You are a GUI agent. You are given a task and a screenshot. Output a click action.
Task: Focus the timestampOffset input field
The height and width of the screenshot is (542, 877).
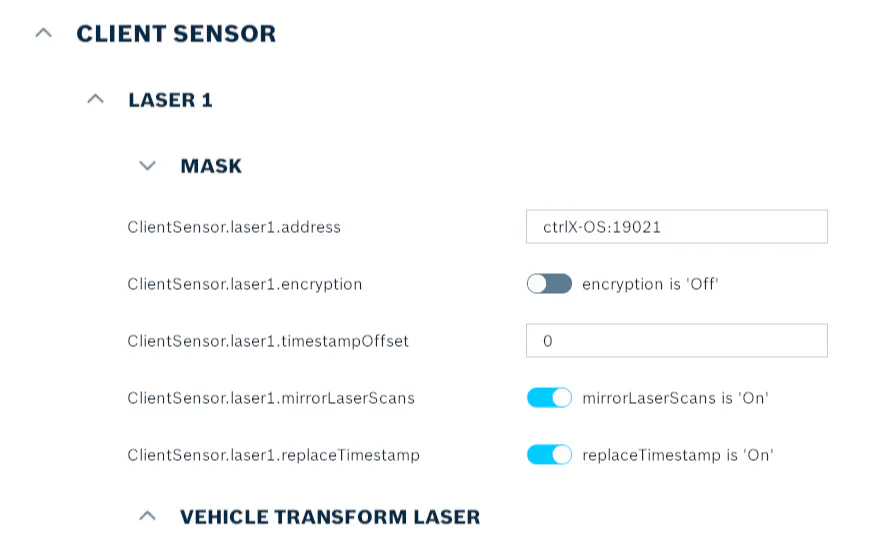pos(677,341)
